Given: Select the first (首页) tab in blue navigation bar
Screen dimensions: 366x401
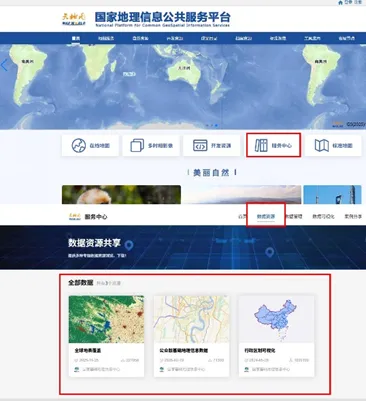Looking at the screenshot, I should coord(76,38).
